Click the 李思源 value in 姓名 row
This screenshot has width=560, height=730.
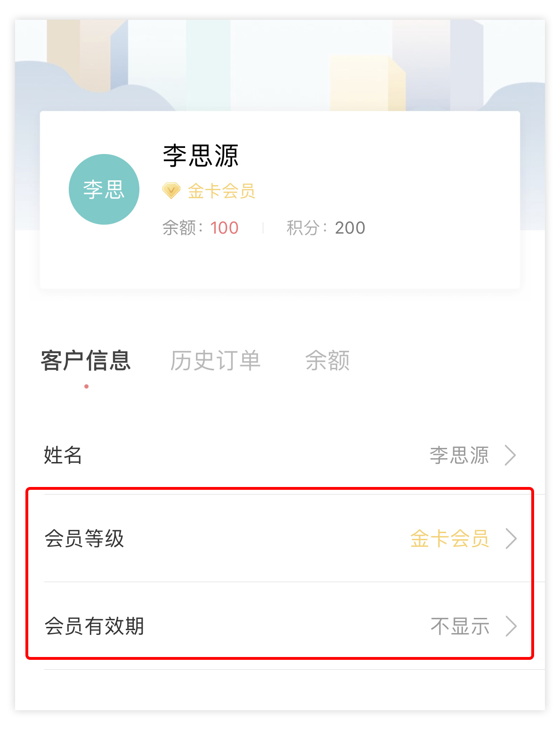pyautogui.click(x=459, y=455)
